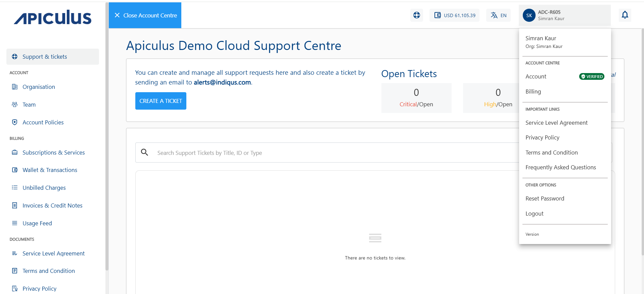This screenshot has height=294, width=644.
Task: Open the EN language selector
Action: click(x=498, y=15)
